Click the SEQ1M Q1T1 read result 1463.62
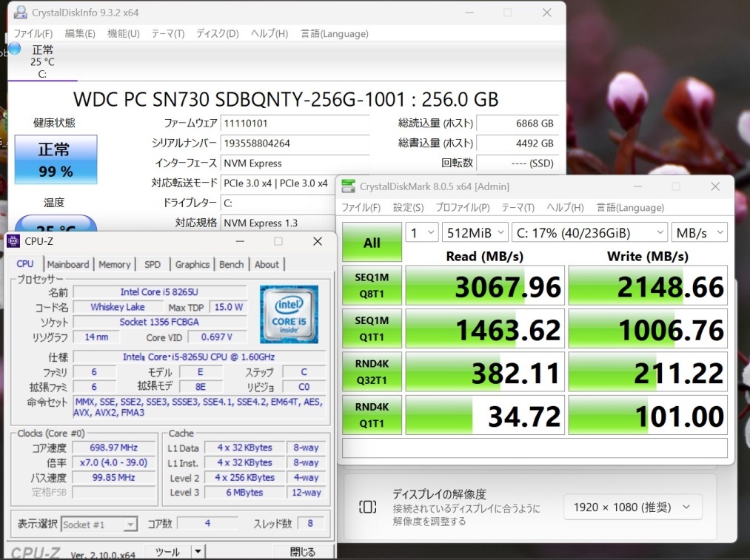The image size is (750, 560). pos(485,328)
